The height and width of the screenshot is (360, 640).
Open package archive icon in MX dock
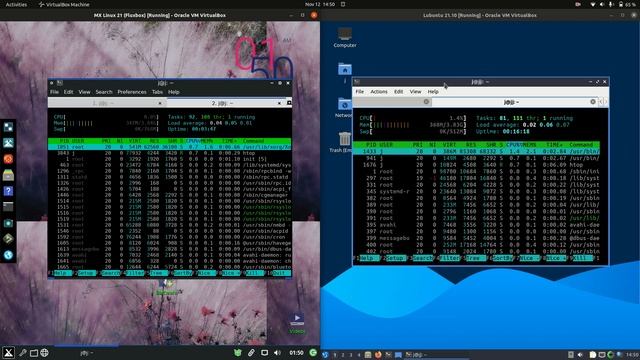pos(8,175)
